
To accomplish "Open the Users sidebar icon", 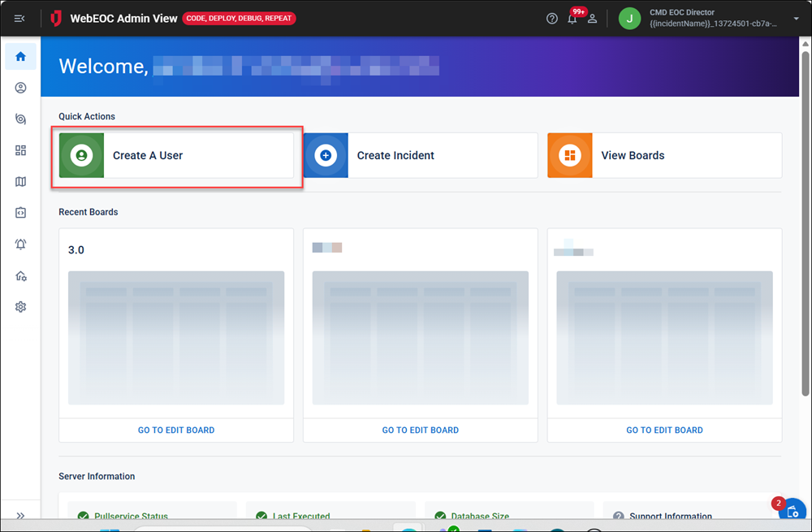I will click(x=21, y=88).
